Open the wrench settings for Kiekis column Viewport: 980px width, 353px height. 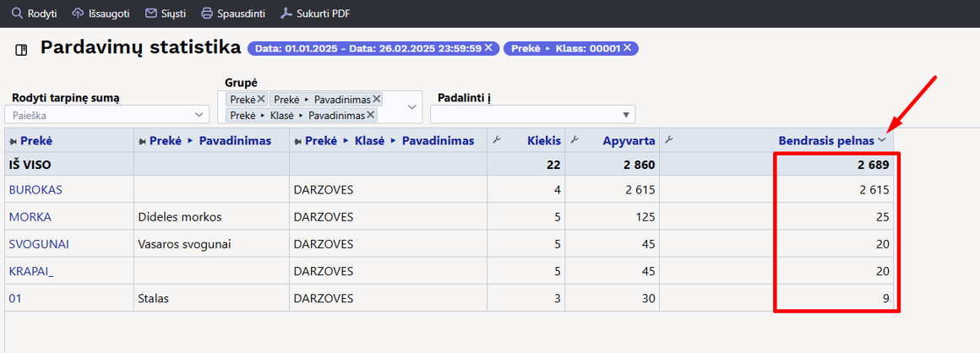[x=497, y=140]
